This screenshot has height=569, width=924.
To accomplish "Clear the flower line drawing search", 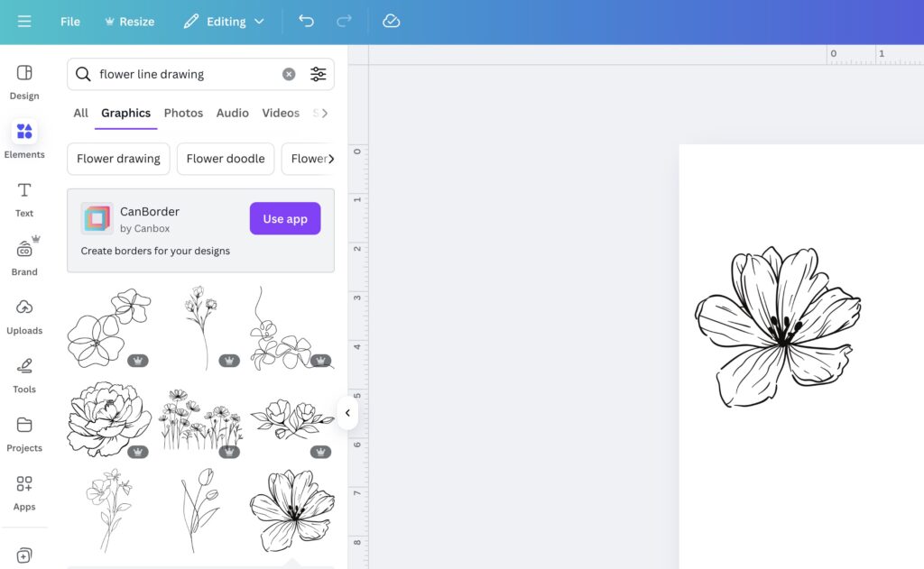I will click(x=289, y=74).
